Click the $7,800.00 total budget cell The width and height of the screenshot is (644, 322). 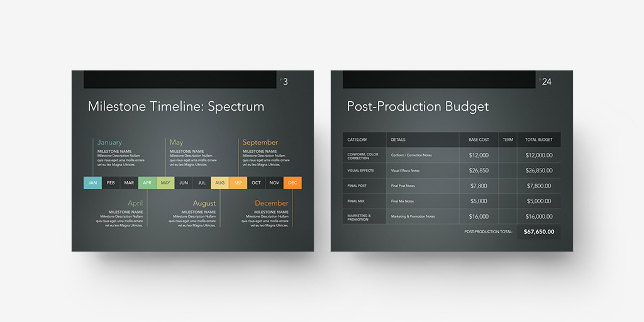(x=539, y=186)
